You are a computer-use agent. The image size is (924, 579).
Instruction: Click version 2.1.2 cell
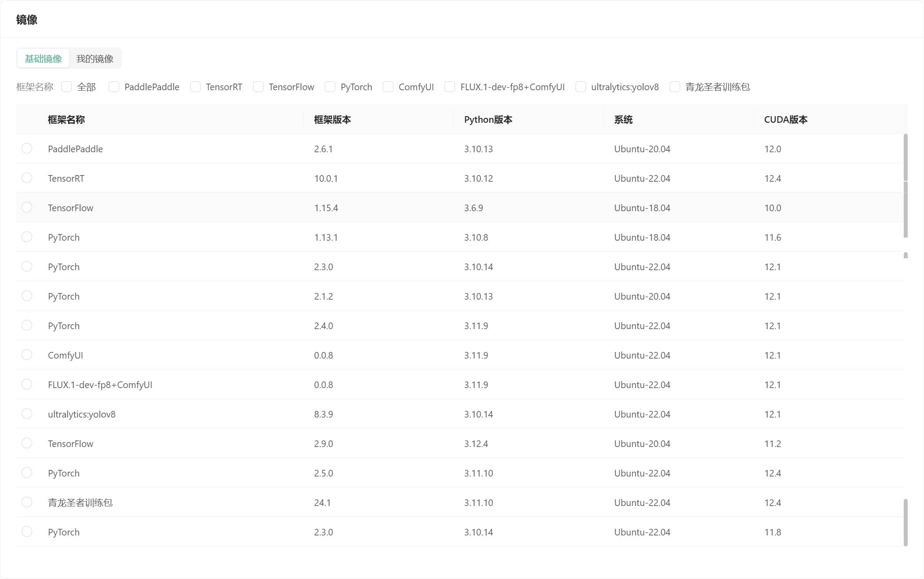tap(323, 297)
